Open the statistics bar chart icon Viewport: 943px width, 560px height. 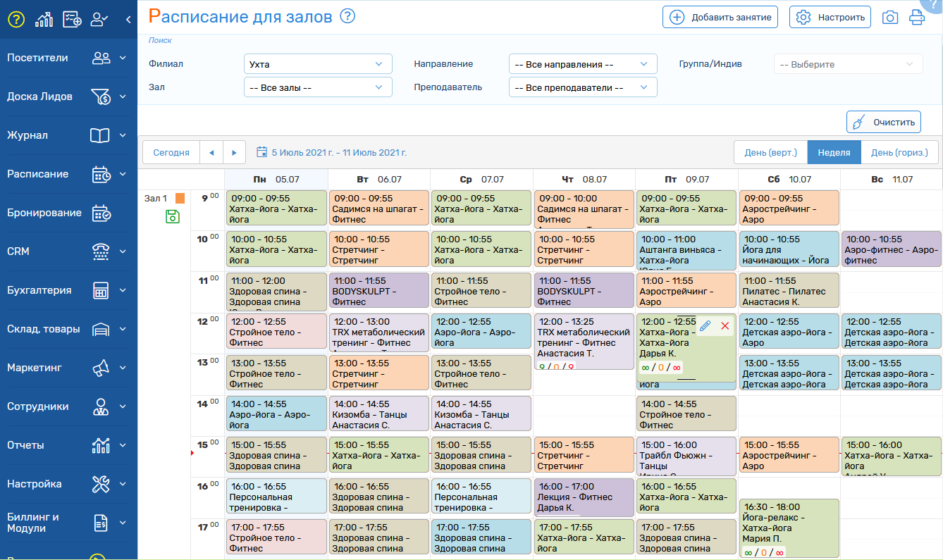point(44,20)
